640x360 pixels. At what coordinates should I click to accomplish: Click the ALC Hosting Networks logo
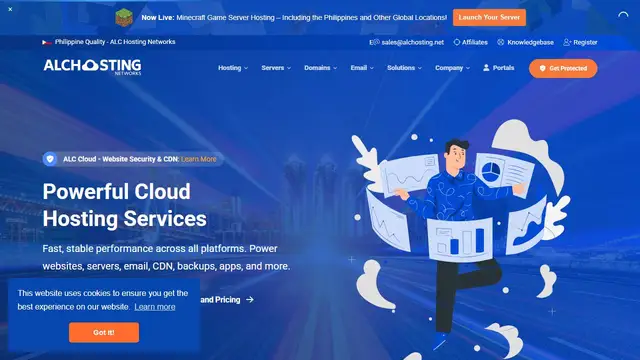[92, 67]
